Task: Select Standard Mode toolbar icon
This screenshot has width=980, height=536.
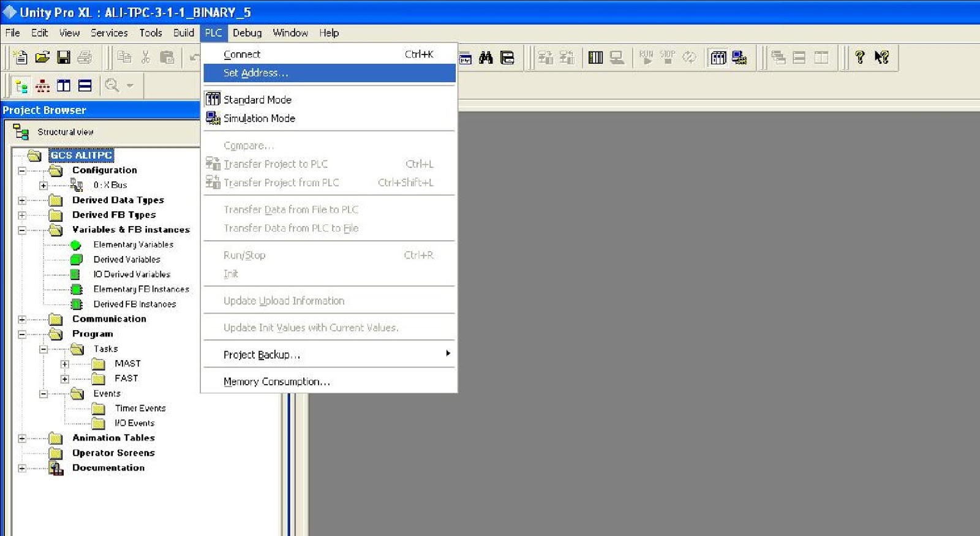Action: pyautogui.click(x=718, y=58)
